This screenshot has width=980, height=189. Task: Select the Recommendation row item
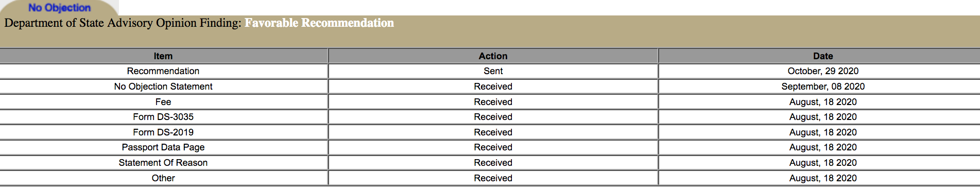pyautogui.click(x=163, y=71)
